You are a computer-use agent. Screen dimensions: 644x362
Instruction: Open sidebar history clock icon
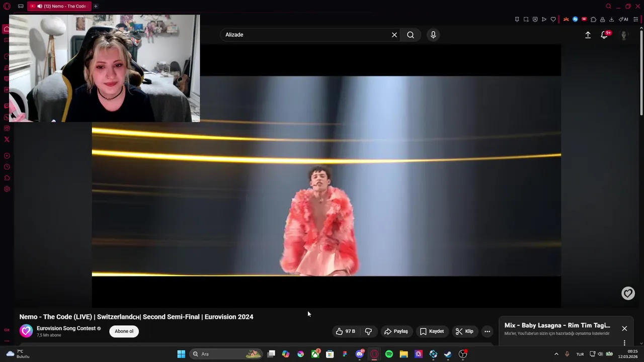tap(7, 167)
